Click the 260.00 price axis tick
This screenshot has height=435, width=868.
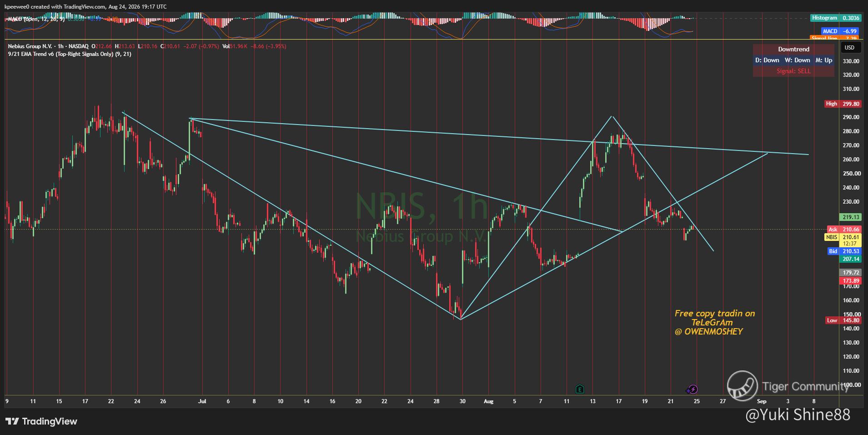(x=851, y=160)
